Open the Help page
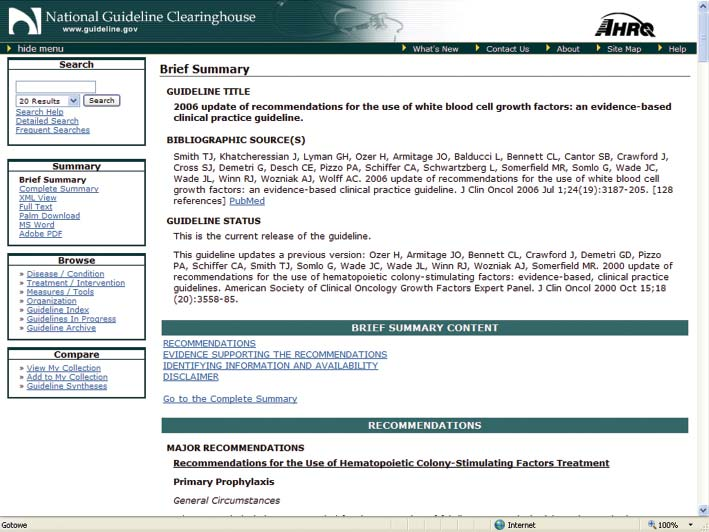 click(x=677, y=49)
